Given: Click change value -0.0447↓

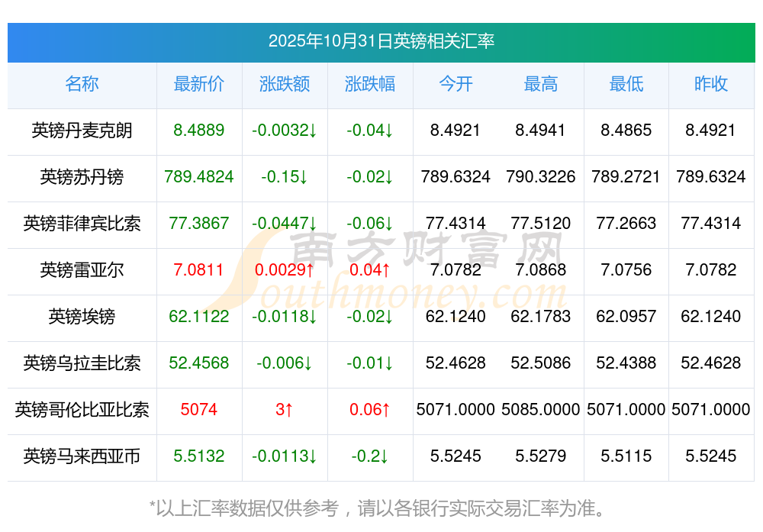Looking at the screenshot, I should click(x=285, y=224).
